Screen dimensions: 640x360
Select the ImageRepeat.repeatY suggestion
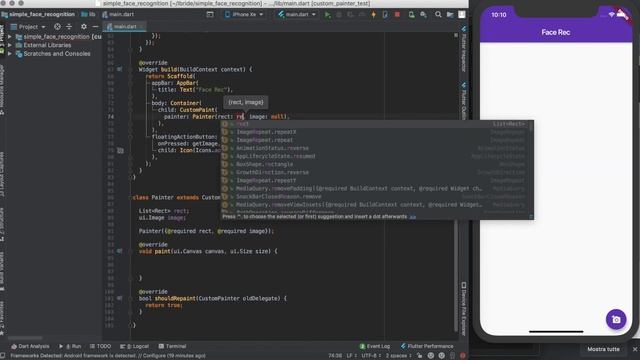pyautogui.click(x=376, y=180)
